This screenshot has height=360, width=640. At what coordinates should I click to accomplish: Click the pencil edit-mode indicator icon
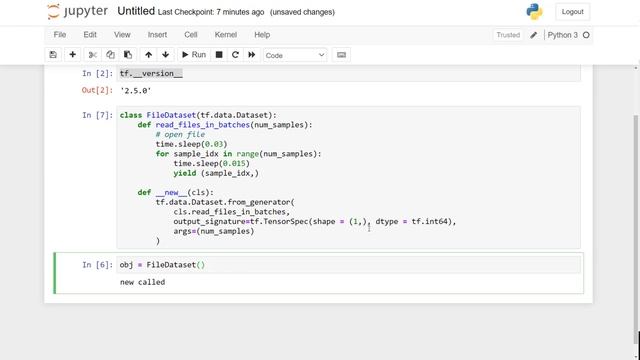(533, 35)
